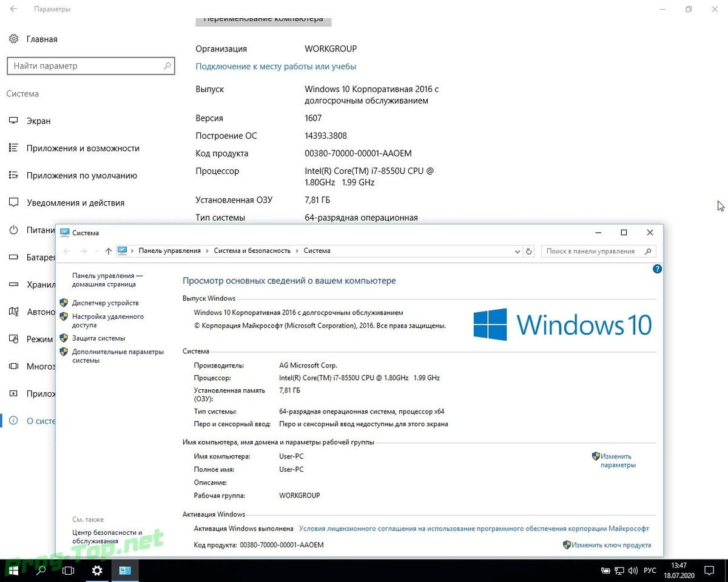Screen dimensions: 728x582
Task: Click the blue help question mark icon
Action: [657, 269]
